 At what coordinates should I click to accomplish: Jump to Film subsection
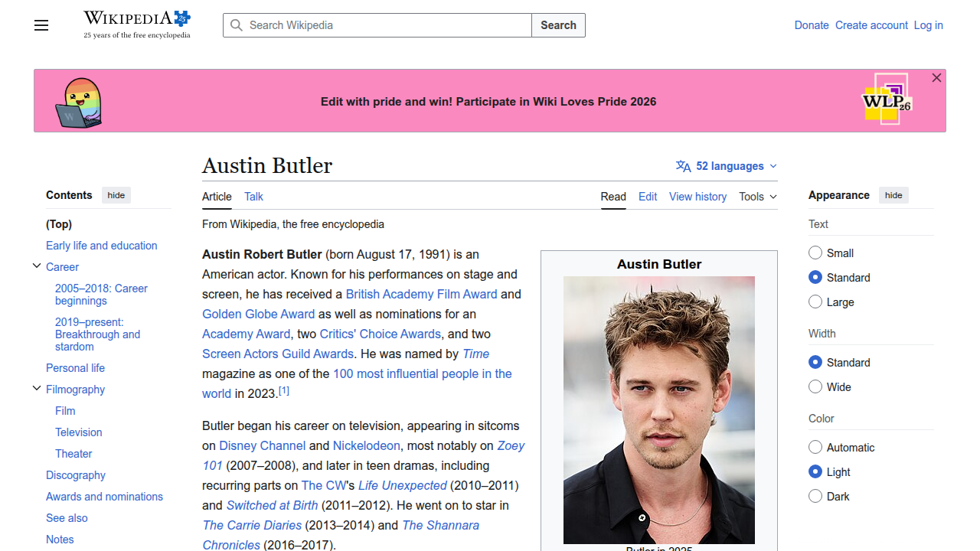pos(65,411)
